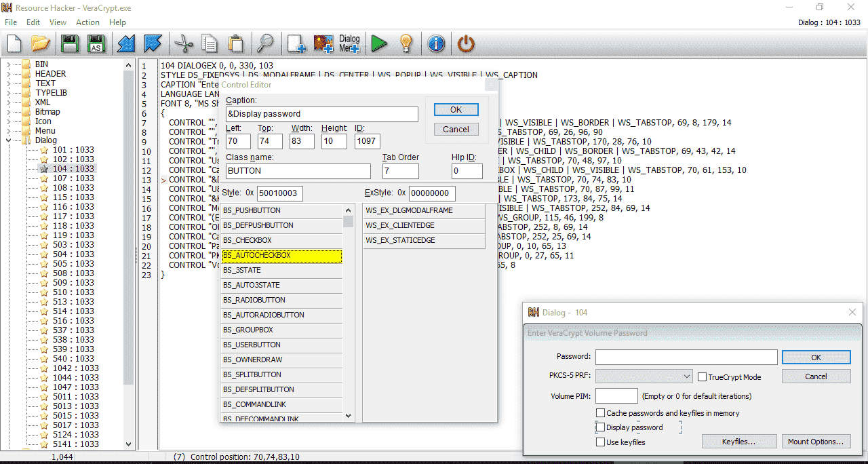868x464 pixels.
Task: Click Cancel in Control Editor
Action: coord(456,129)
